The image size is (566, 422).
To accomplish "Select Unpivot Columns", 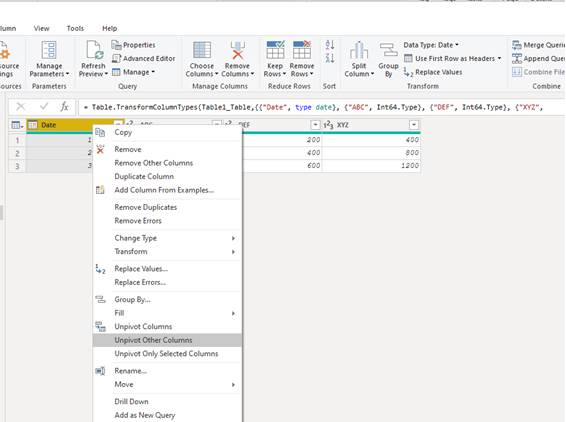I will tap(167, 327).
